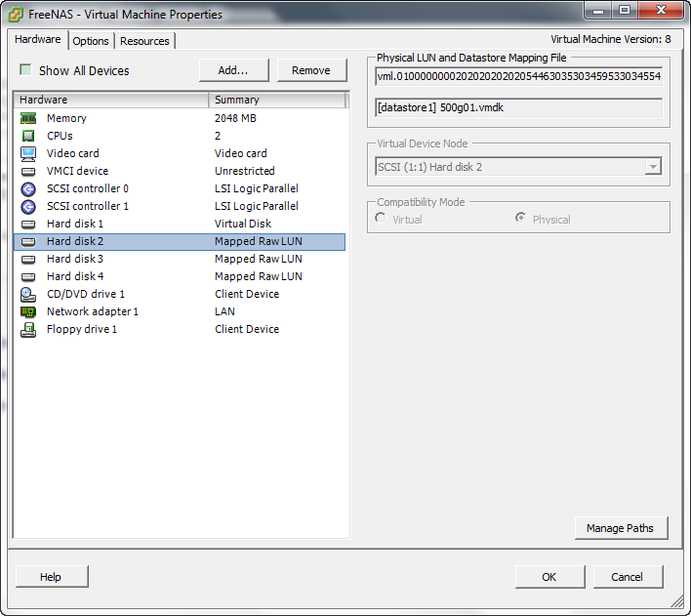Select the VMCI device row label
Screen dimensions: 691x616
tap(77, 171)
